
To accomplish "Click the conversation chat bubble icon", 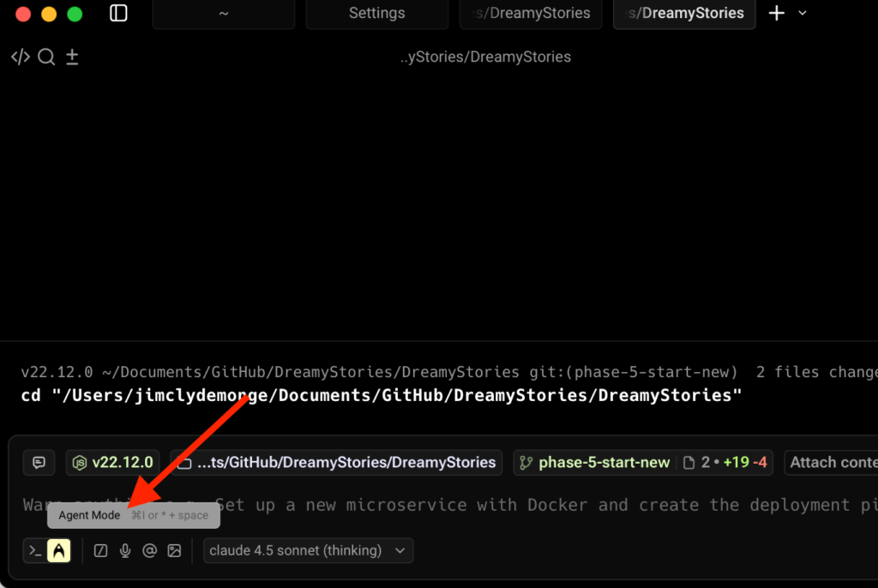I will [39, 463].
